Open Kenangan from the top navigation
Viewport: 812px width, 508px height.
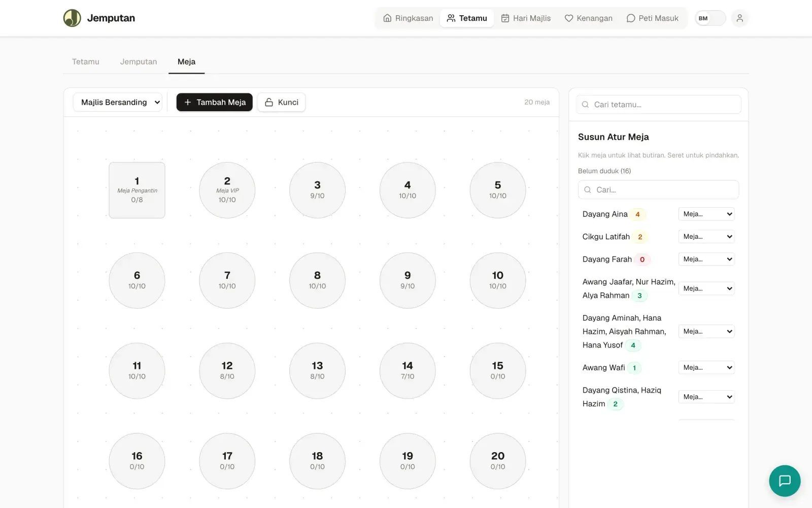(x=589, y=18)
